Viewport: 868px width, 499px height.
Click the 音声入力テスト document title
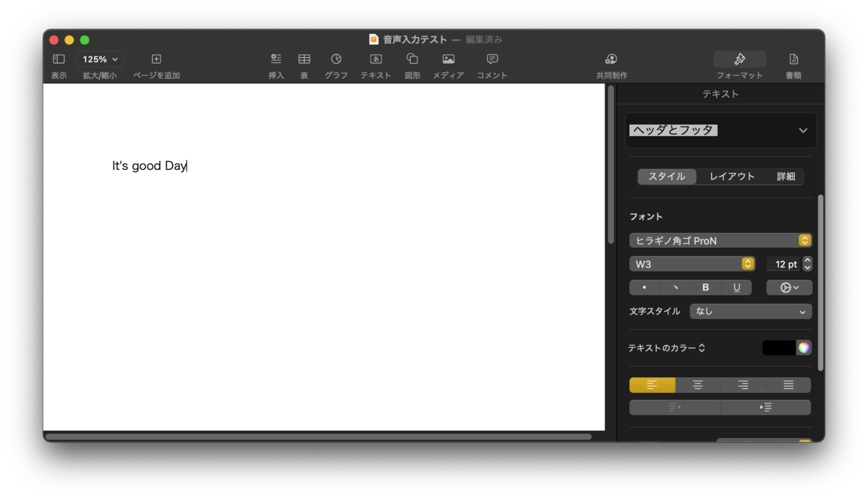click(x=415, y=40)
